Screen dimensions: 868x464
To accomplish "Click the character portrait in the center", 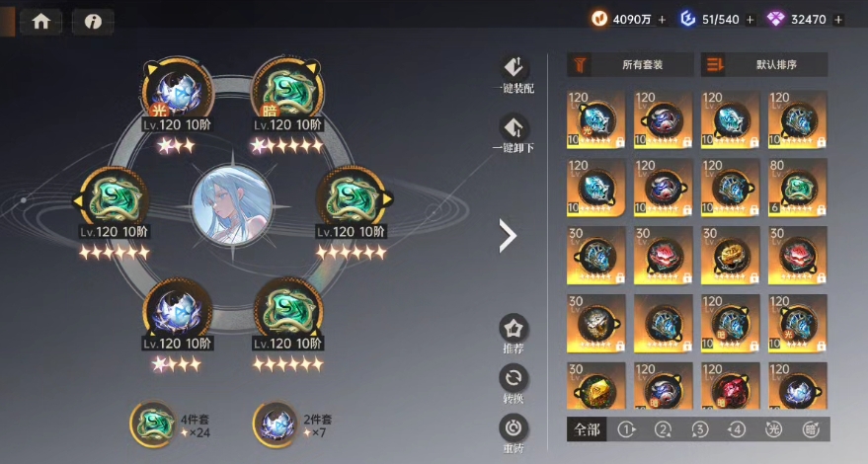I will point(232,205).
